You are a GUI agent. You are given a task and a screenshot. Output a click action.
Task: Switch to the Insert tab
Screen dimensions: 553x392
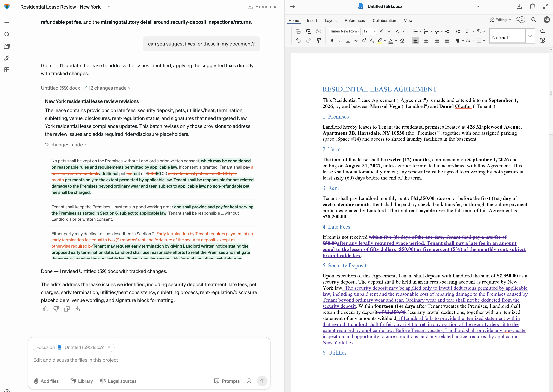tap(312, 20)
